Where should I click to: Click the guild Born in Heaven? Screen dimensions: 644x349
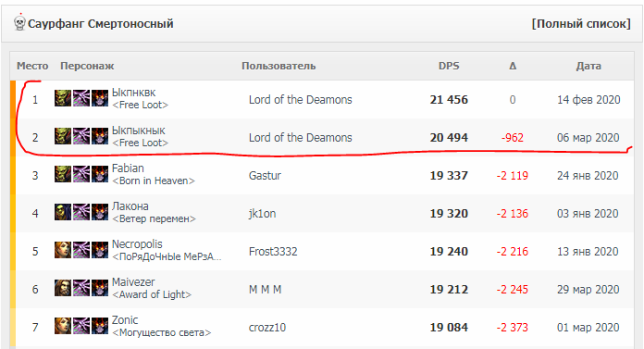(x=154, y=181)
